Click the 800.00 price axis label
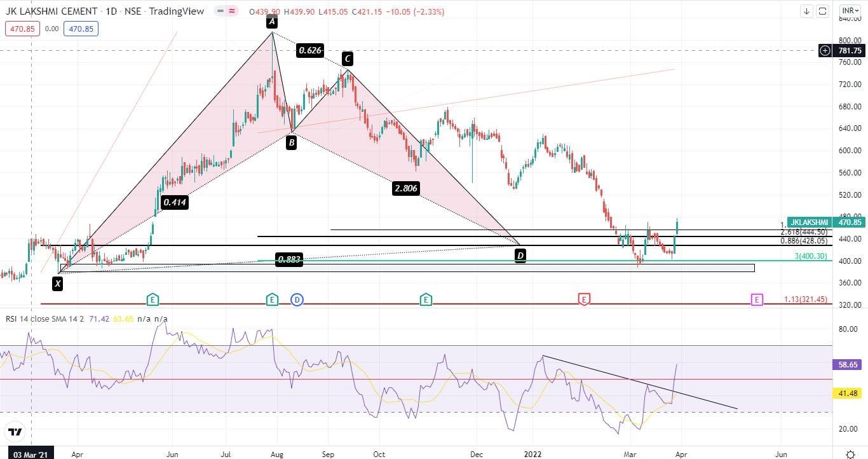 point(851,40)
